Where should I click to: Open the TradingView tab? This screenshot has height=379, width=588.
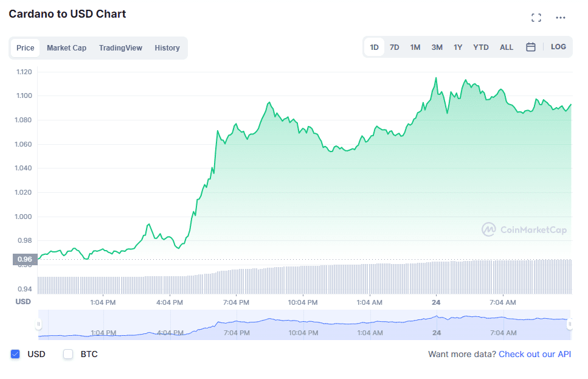coord(120,47)
